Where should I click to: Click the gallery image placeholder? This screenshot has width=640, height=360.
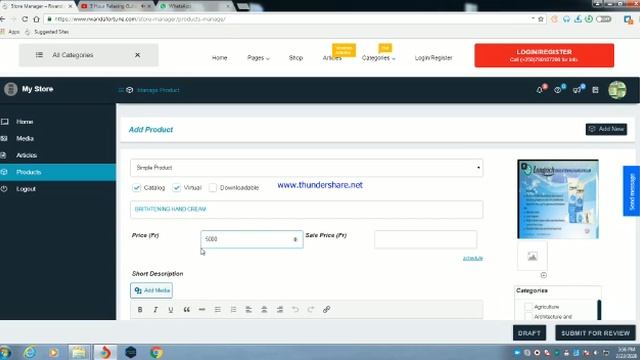point(532,256)
